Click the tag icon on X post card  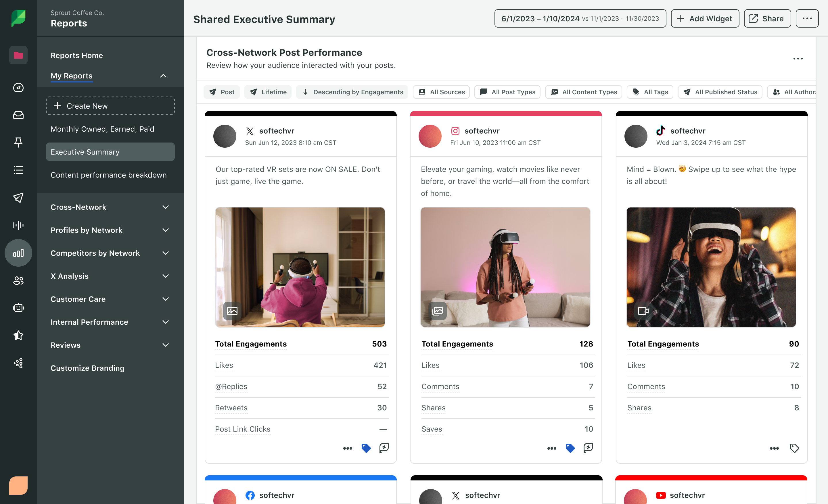click(366, 448)
